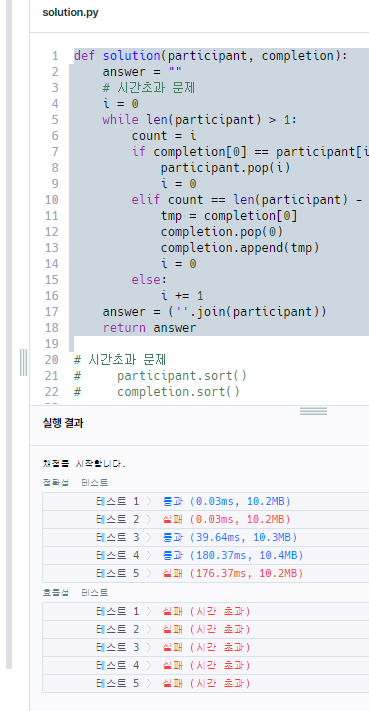Click the 'count = i' code line

click(164, 136)
